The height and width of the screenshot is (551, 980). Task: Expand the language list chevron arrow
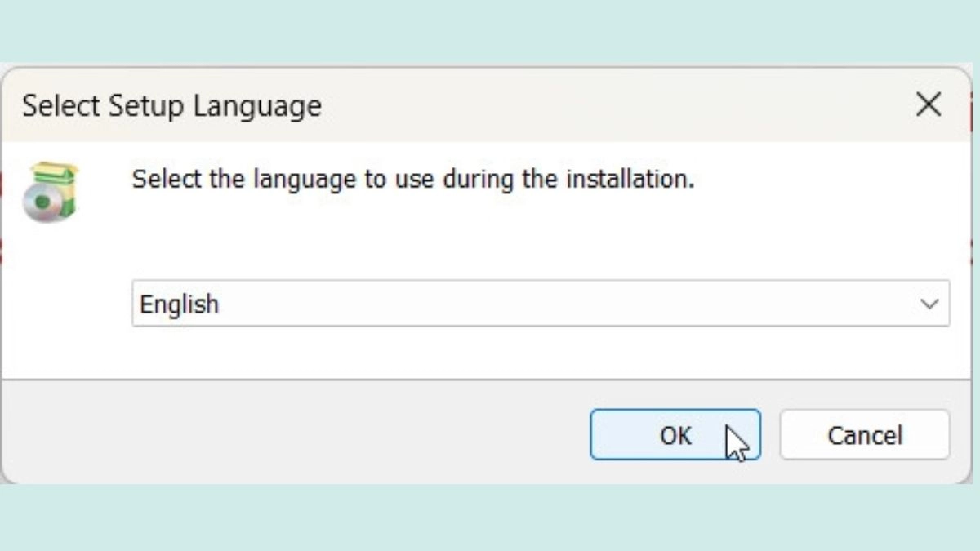click(929, 304)
